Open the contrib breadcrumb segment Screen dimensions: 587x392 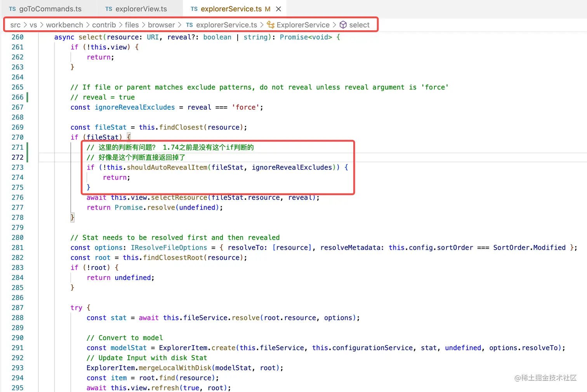tap(104, 25)
